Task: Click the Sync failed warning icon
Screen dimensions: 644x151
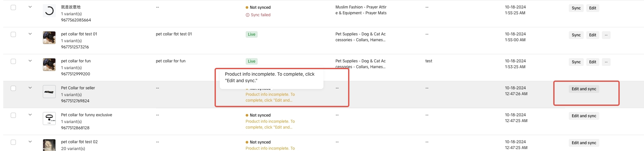Action: 248,15
